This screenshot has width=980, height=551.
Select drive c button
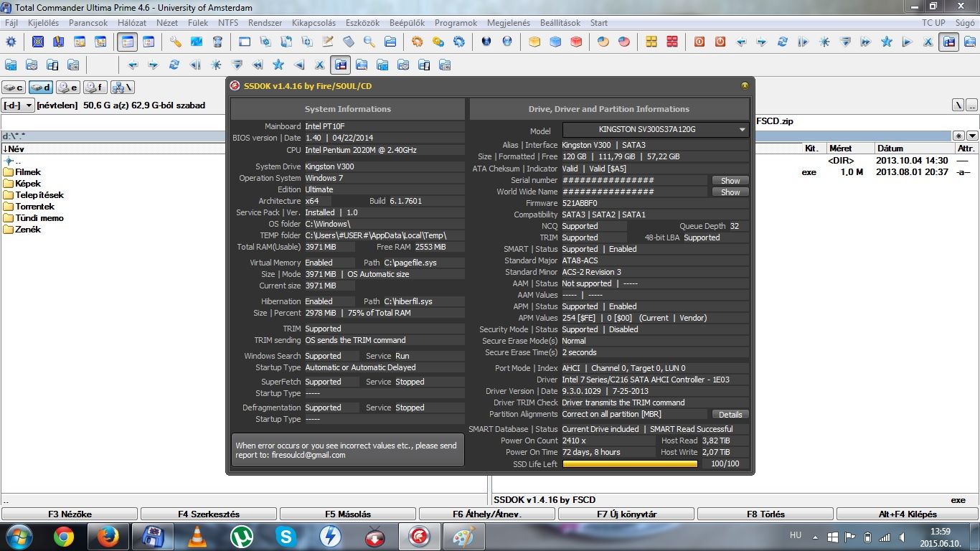14,88
